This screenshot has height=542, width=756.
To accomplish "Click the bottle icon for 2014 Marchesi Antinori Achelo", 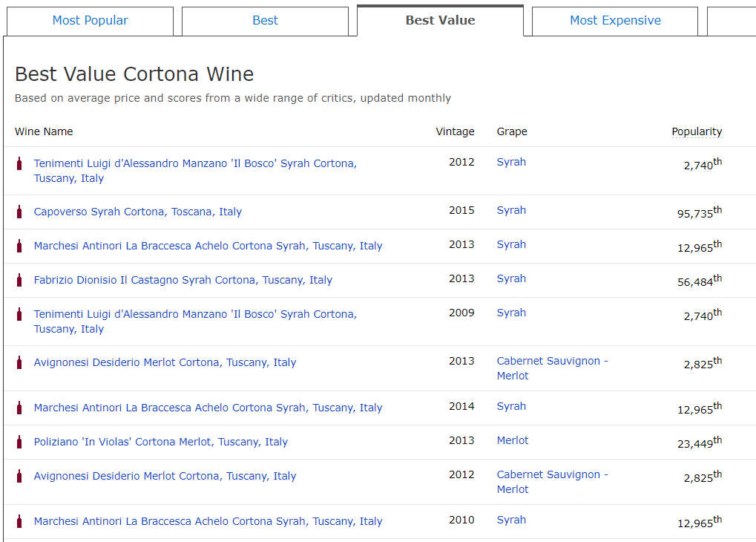I will [19, 408].
